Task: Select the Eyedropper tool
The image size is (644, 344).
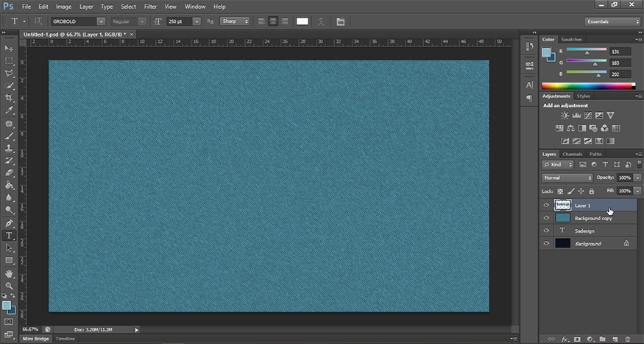Action: [x=9, y=110]
